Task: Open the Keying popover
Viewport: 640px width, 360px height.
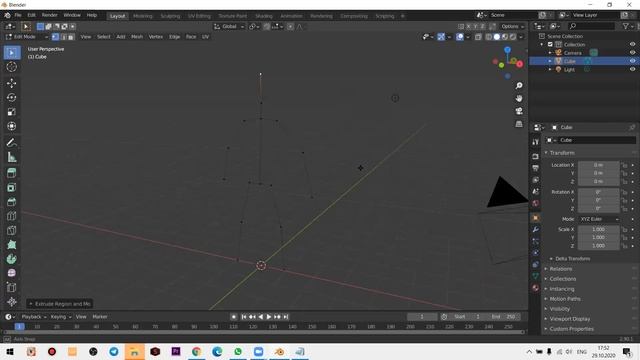Action: pos(61,317)
